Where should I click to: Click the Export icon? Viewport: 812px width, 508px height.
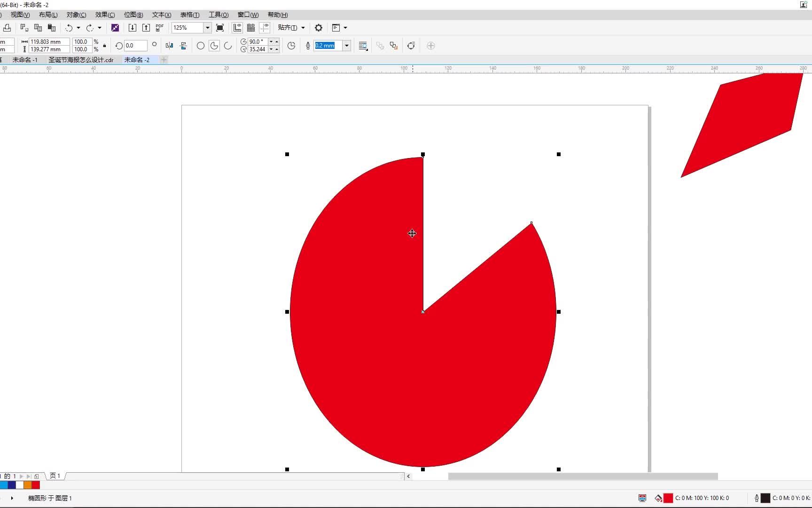pyautogui.click(x=146, y=28)
